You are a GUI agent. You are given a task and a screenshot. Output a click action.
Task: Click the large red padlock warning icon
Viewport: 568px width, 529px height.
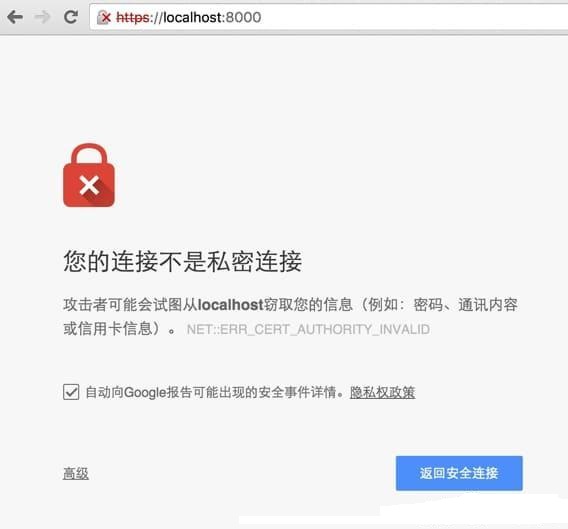point(89,175)
